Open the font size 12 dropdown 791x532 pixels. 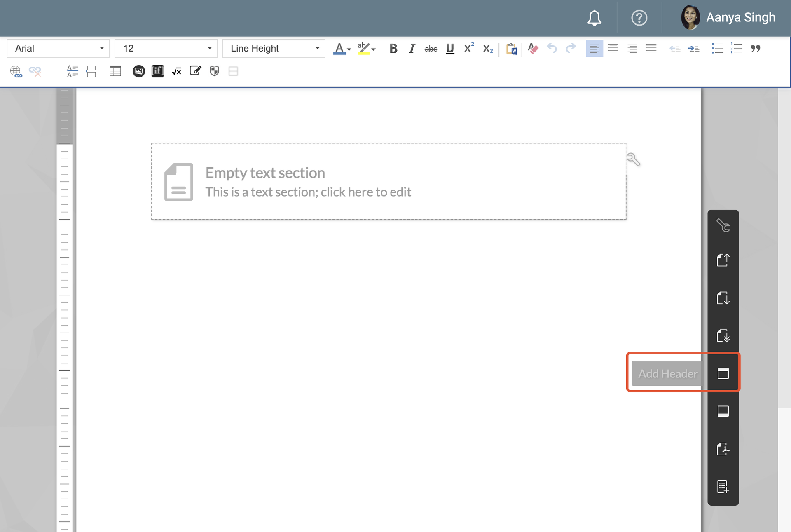(x=166, y=48)
